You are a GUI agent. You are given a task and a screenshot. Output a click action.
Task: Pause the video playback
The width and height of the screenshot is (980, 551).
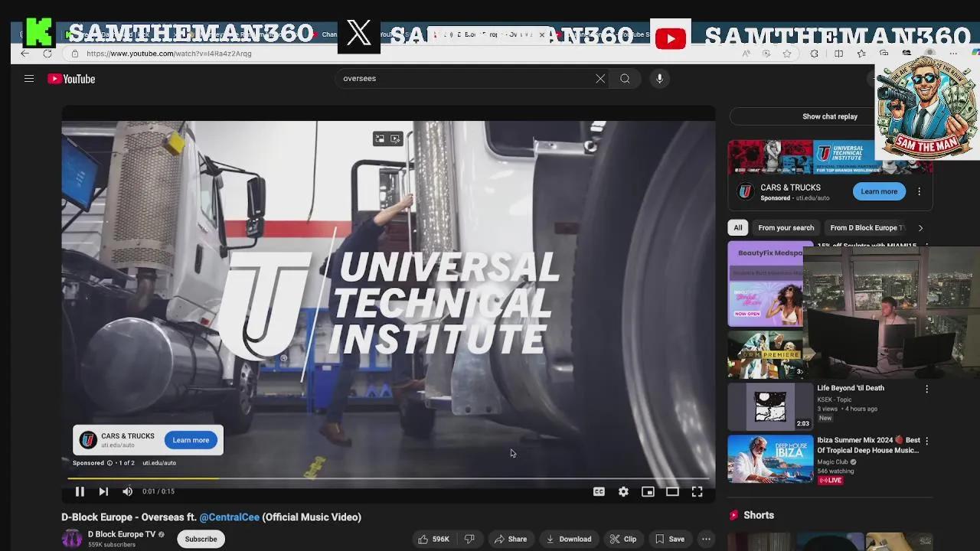pyautogui.click(x=80, y=491)
